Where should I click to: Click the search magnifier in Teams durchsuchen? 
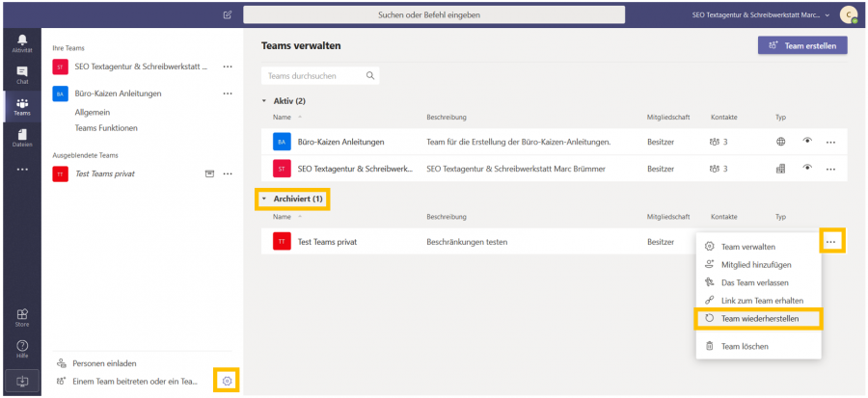coord(370,76)
